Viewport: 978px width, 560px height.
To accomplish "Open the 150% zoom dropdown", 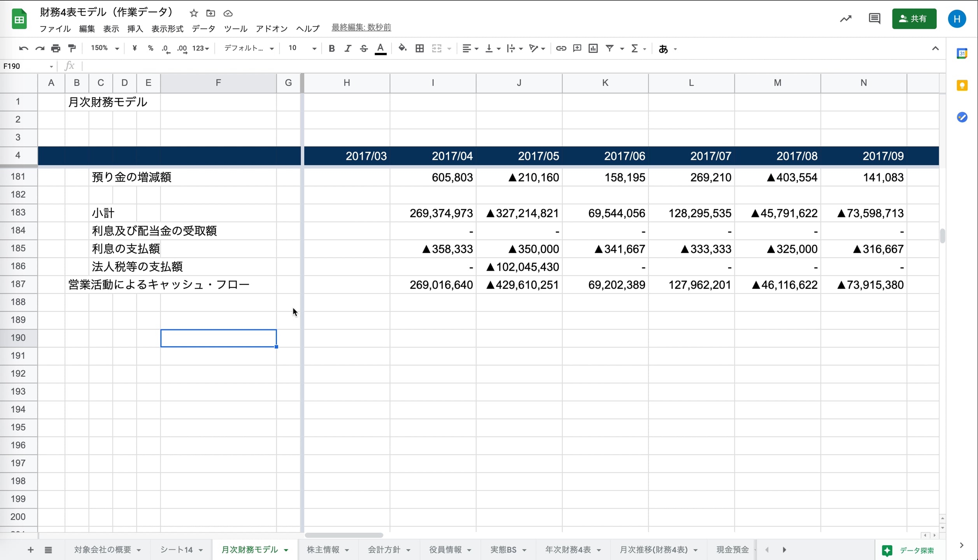I will (x=104, y=48).
